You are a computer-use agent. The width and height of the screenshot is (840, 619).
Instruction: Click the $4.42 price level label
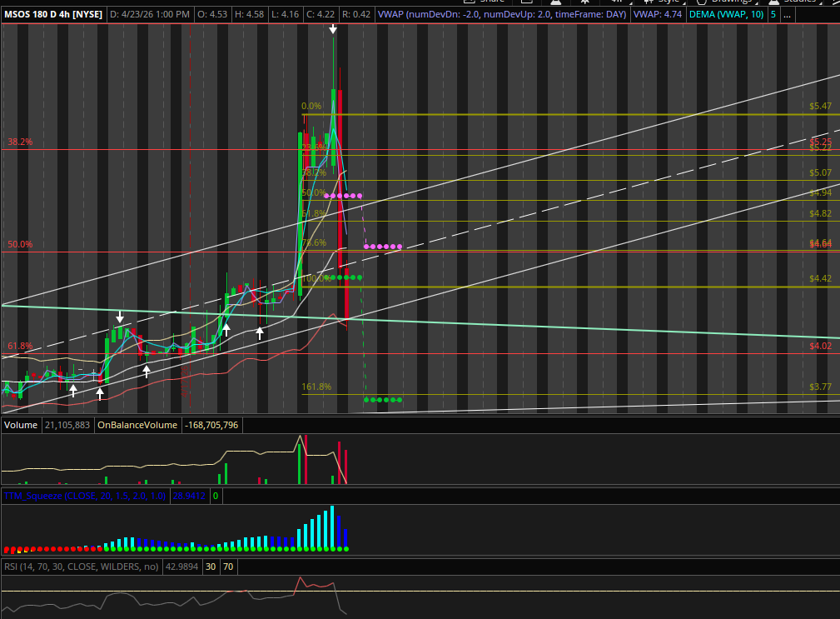[820, 278]
